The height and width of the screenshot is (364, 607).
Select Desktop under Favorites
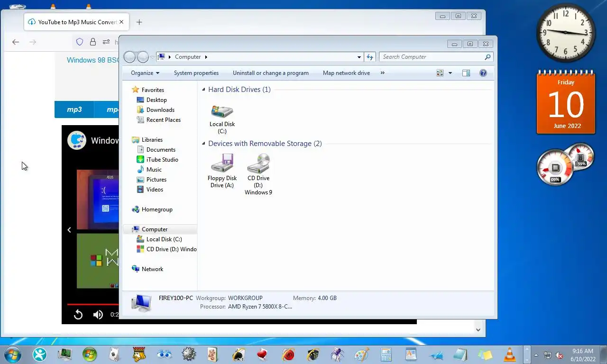point(156,100)
